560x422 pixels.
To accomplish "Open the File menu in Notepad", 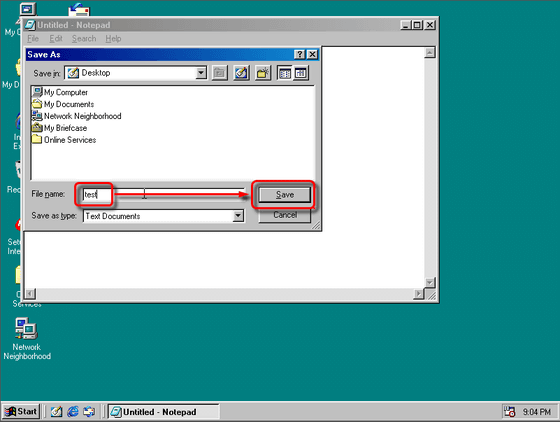I will coord(33,39).
